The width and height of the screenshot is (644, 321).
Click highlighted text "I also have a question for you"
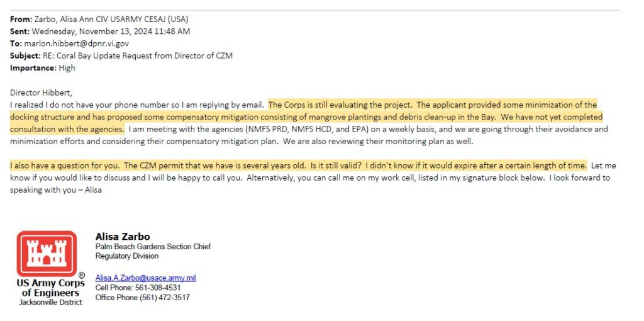65,166
